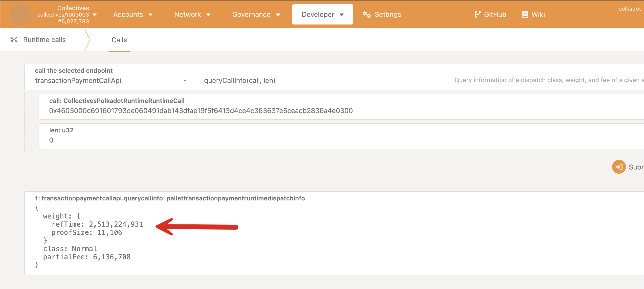Click the Developer menu caret icon

342,15
